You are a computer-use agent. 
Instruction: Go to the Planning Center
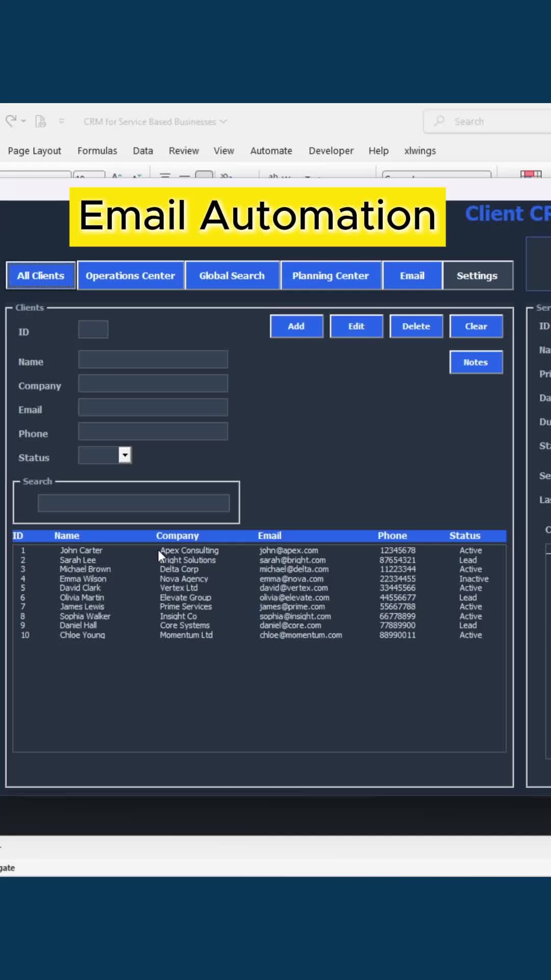331,276
